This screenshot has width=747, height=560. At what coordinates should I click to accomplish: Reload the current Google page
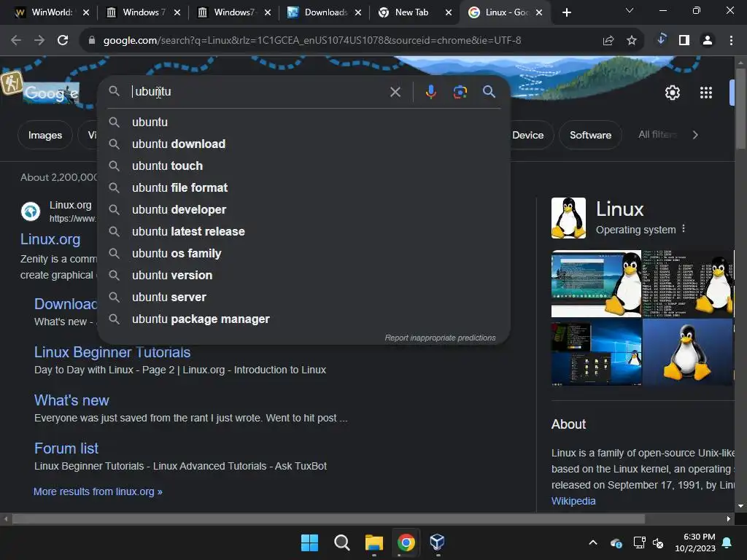[x=63, y=41]
